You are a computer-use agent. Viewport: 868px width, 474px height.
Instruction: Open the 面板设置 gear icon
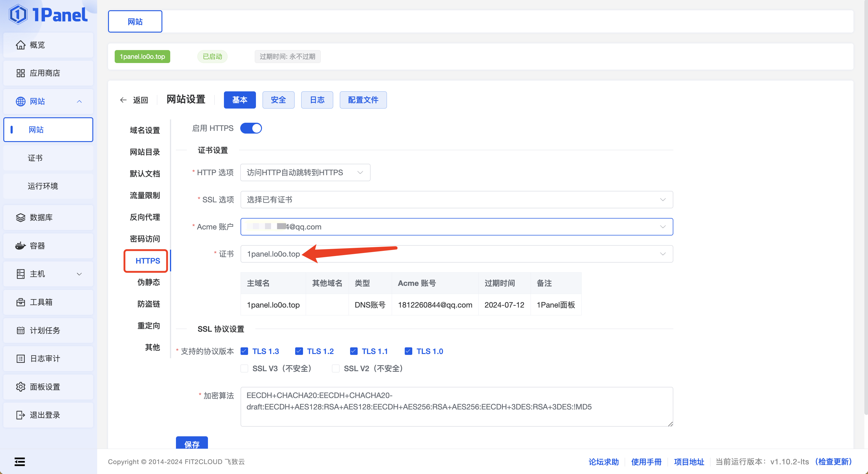pyautogui.click(x=21, y=387)
